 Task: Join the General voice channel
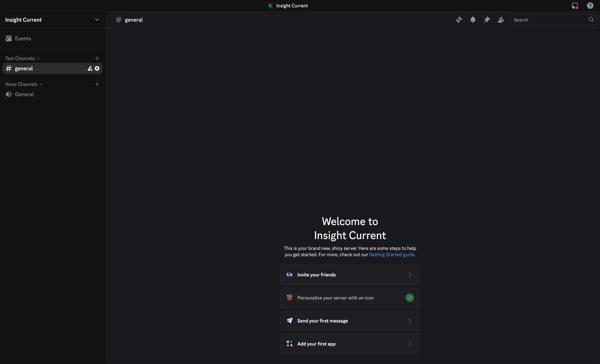pyautogui.click(x=24, y=94)
